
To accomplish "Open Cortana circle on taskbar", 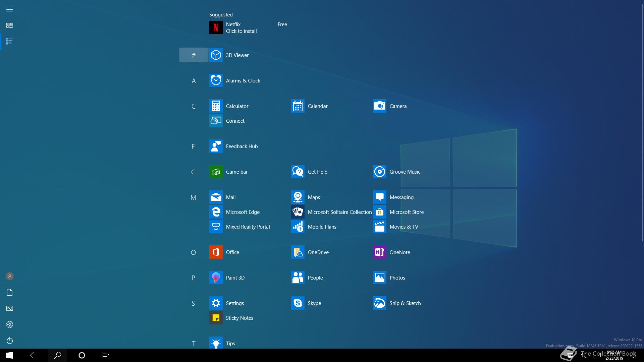I will 82,355.
